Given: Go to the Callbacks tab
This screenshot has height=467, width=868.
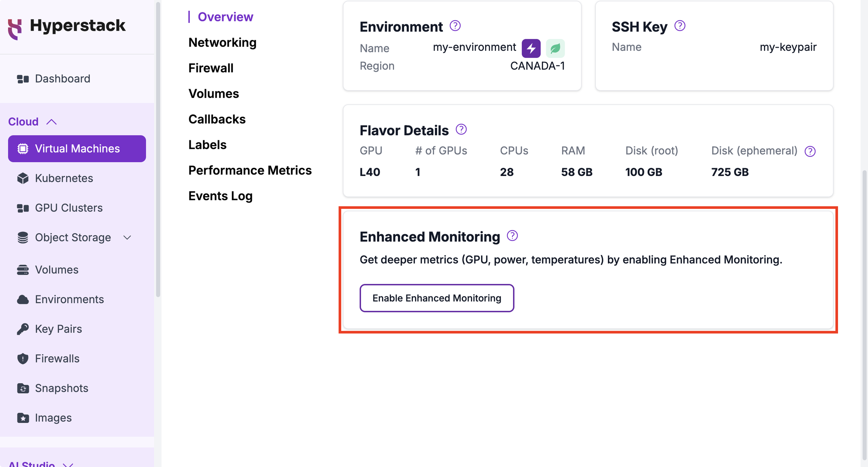Looking at the screenshot, I should [x=217, y=119].
